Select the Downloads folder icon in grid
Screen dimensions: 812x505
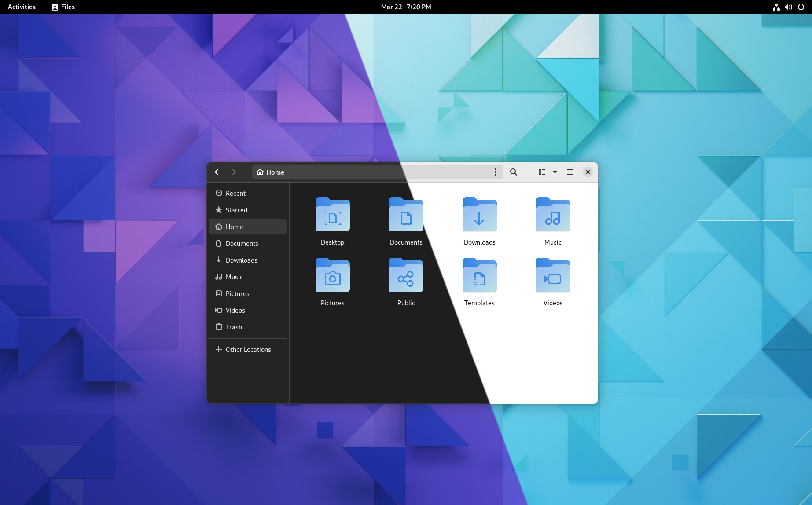pyautogui.click(x=480, y=214)
